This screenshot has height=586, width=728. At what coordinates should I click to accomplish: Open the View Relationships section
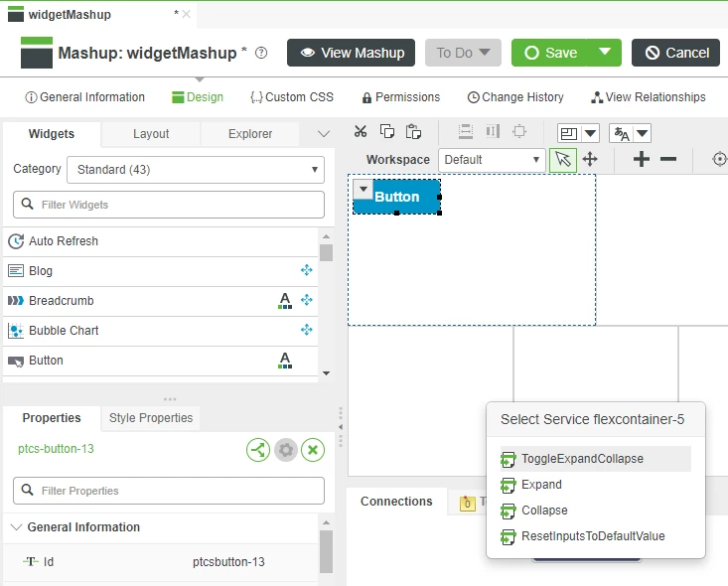pyautogui.click(x=649, y=97)
